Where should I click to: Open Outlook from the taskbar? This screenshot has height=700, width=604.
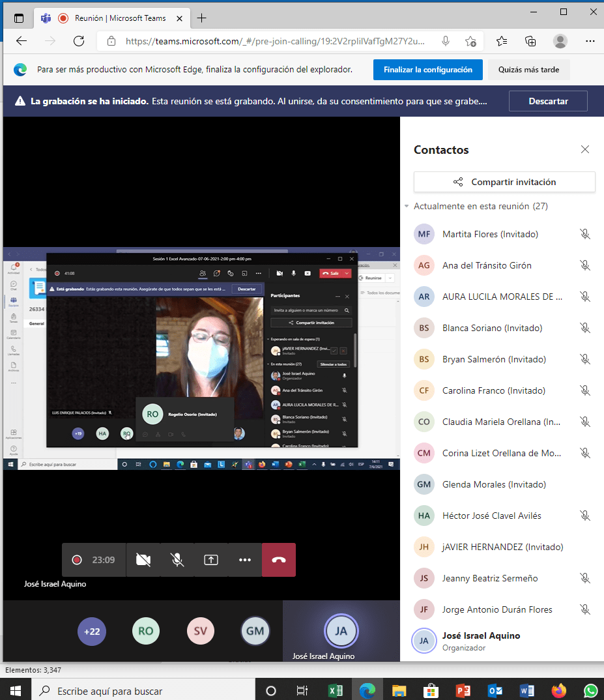[495, 691]
